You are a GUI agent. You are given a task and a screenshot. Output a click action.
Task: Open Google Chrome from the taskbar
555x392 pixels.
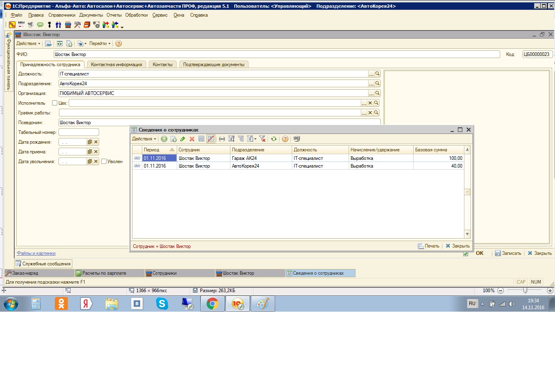coord(212,304)
